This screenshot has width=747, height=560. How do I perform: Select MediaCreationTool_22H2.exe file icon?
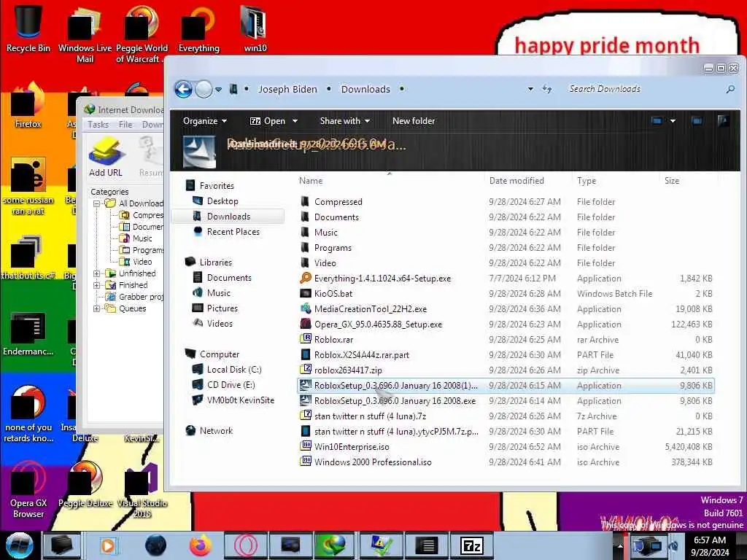pyautogui.click(x=306, y=308)
